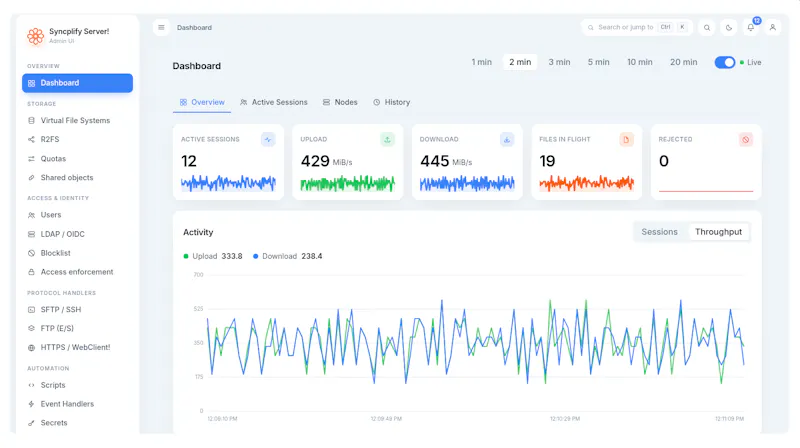Image resolution: width=800 pixels, height=448 pixels.
Task: Click the SFTP / SSH terminal icon
Action: 31,310
